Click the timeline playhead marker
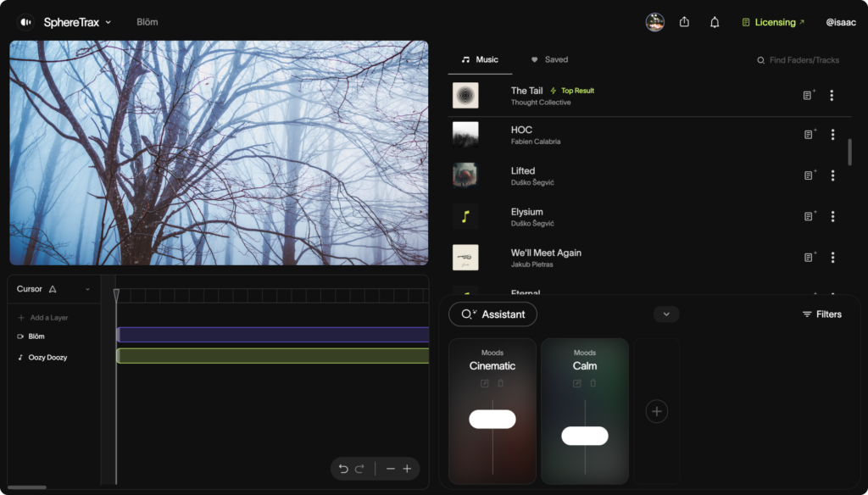Screen dimensions: 868x495 [x=116, y=295]
